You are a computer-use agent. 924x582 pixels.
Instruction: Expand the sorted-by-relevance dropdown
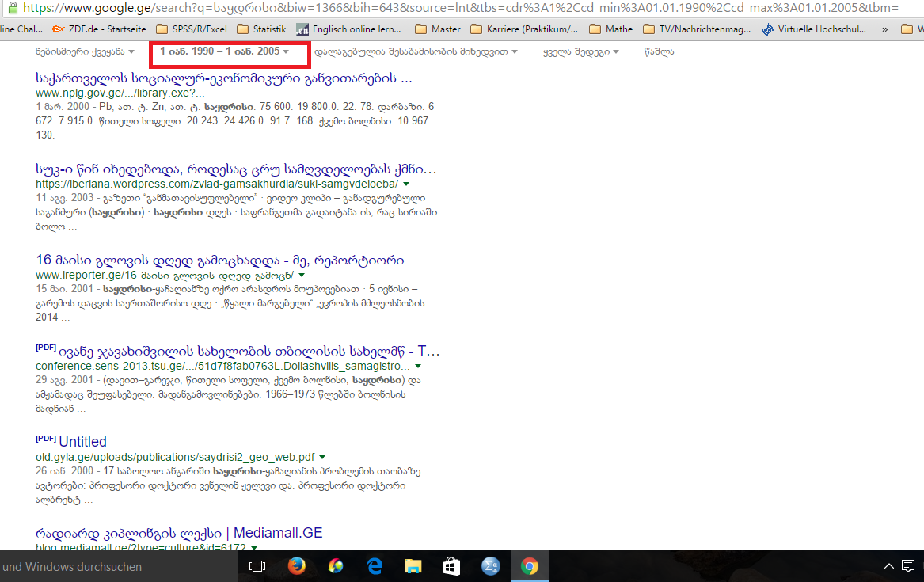[416, 51]
